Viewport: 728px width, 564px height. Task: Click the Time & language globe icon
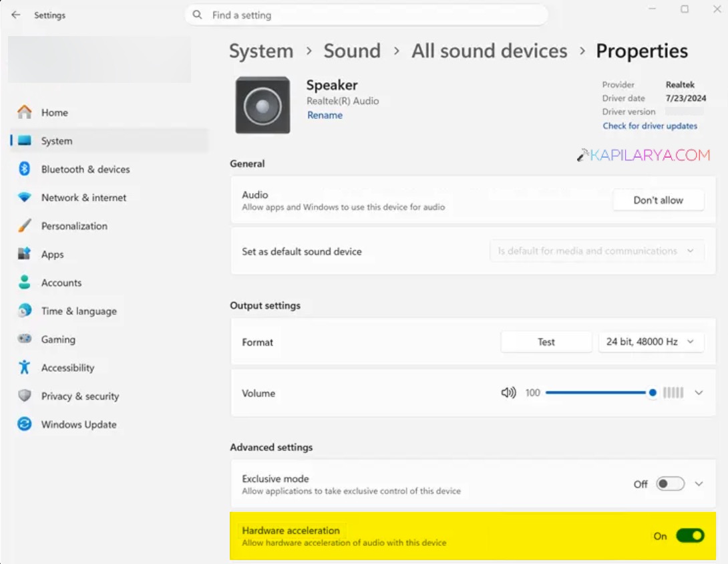coord(25,310)
